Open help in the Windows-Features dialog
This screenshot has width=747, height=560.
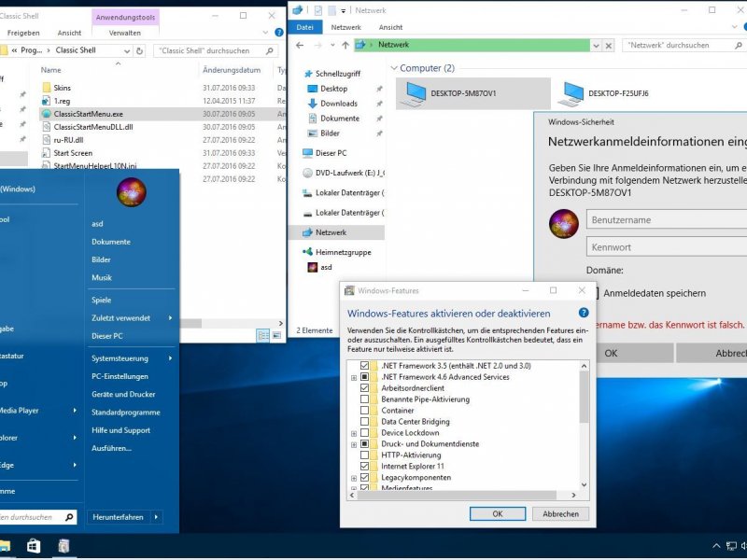point(584,313)
